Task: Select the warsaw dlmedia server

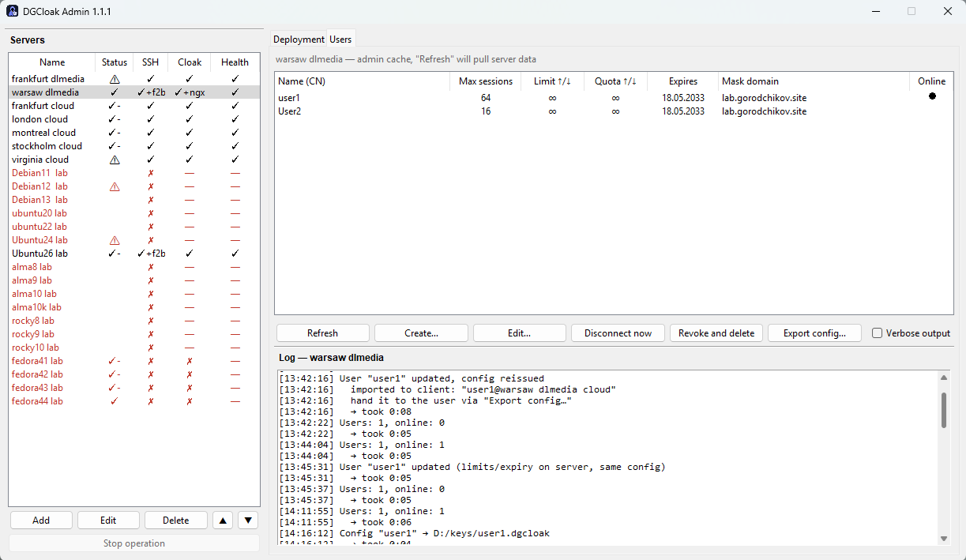Action: [134, 92]
